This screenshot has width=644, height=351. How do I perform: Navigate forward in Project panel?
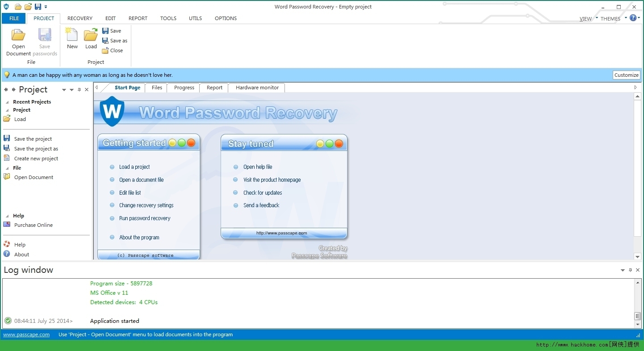(14, 90)
